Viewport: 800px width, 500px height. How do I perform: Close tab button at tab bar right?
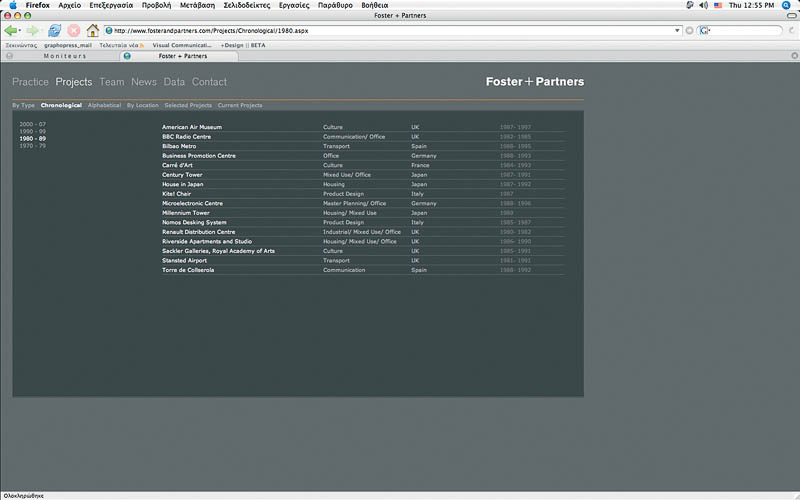coord(794,56)
